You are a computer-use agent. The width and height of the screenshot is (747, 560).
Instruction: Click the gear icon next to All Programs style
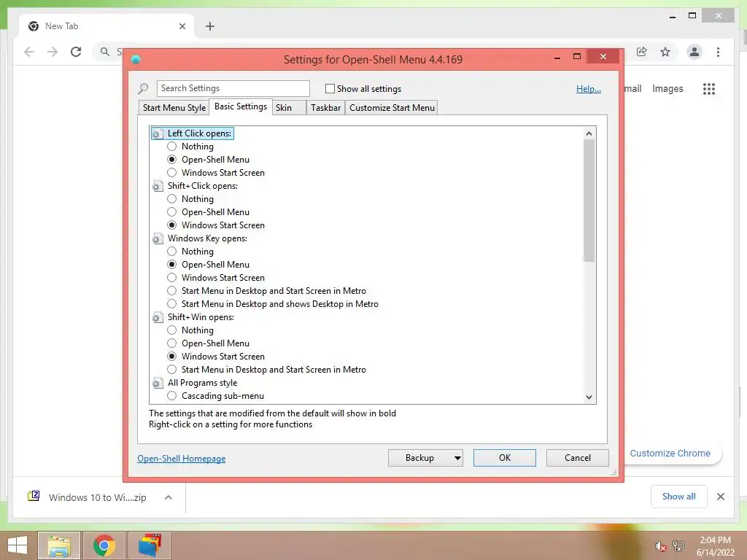click(158, 383)
